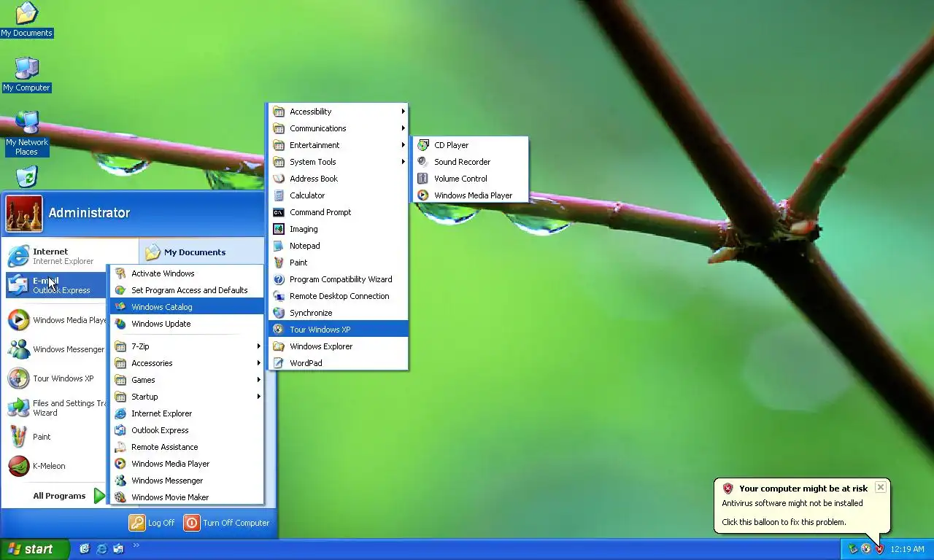934x560 pixels.
Task: Click the Synchronize icon
Action: [x=278, y=313]
